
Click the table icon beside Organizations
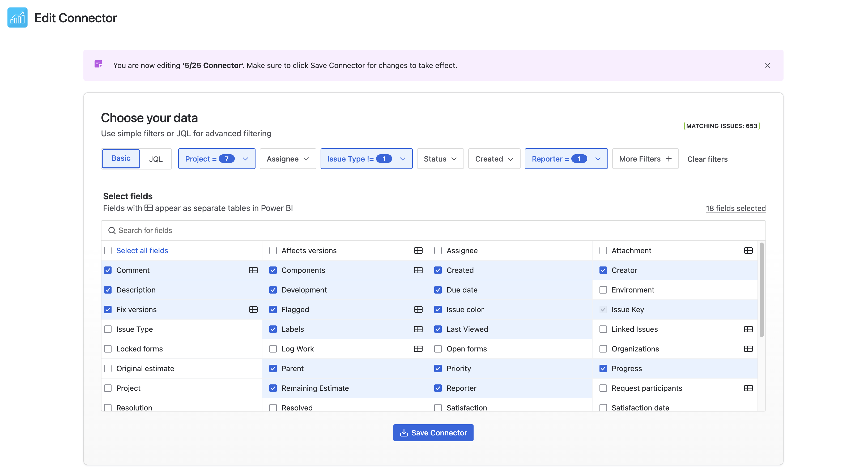pos(748,349)
